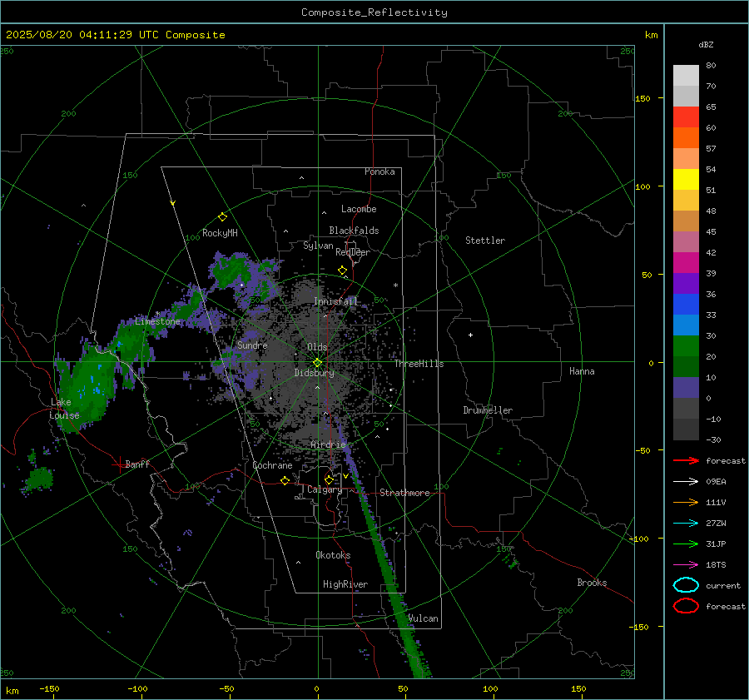Pick the dark gray -30 to -10 swatch
Viewport: 749px width, 700px height.
tap(686, 429)
